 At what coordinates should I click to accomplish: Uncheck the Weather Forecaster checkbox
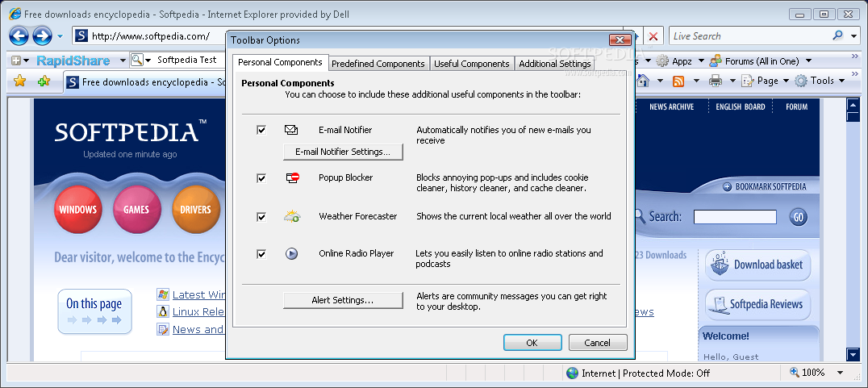pos(261,217)
